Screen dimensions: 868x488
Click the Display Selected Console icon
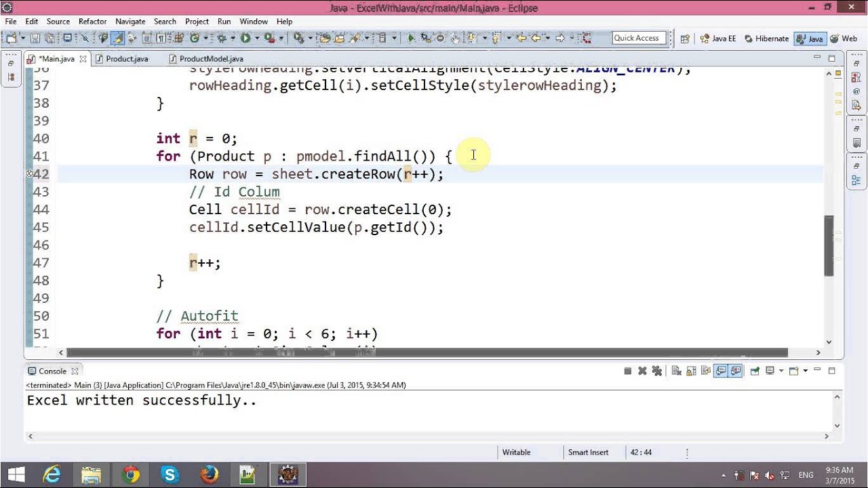[x=770, y=371]
